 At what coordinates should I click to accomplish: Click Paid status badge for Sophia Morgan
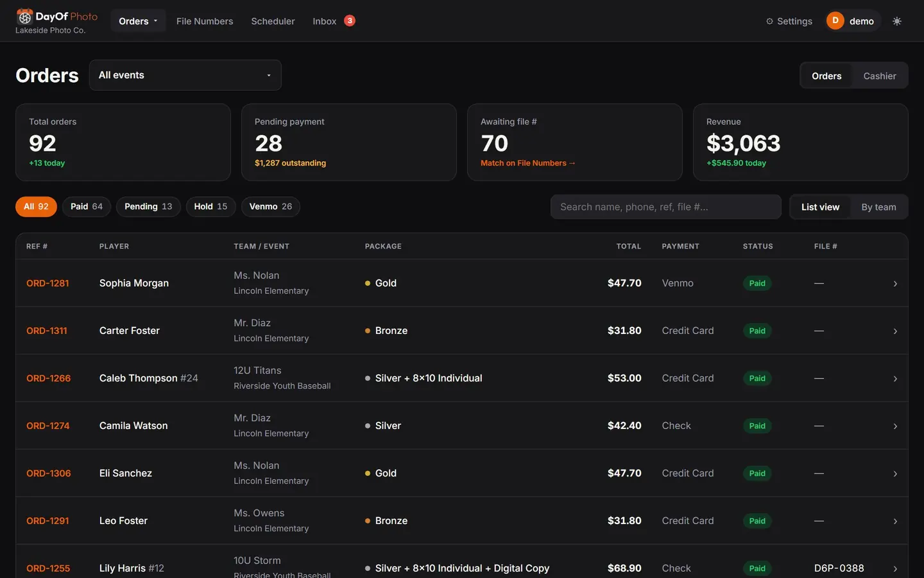[757, 283]
